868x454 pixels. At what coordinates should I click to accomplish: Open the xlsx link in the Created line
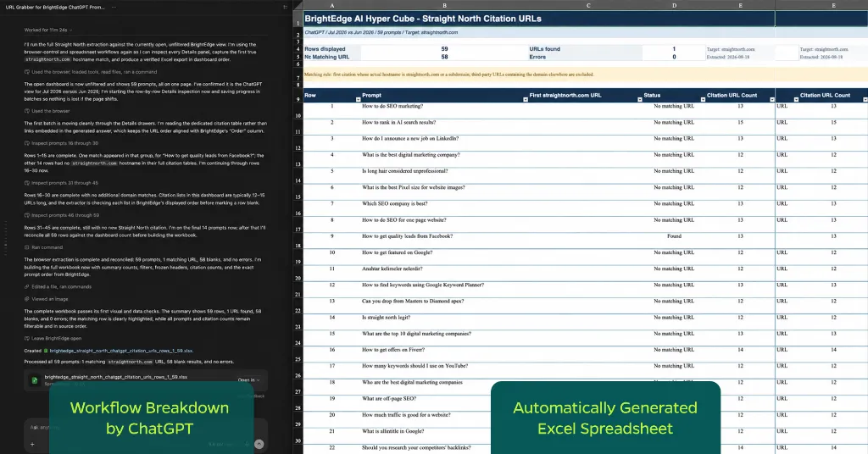click(x=121, y=351)
